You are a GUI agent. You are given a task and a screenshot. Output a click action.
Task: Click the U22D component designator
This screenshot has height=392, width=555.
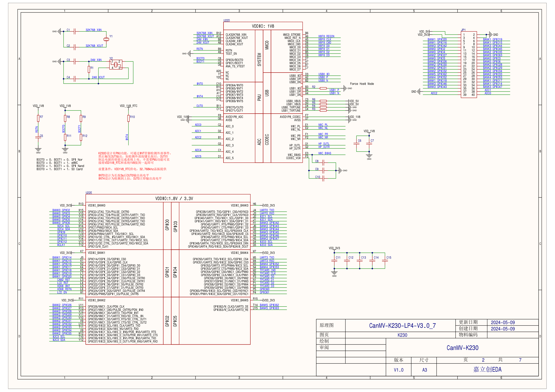coord(227,21)
